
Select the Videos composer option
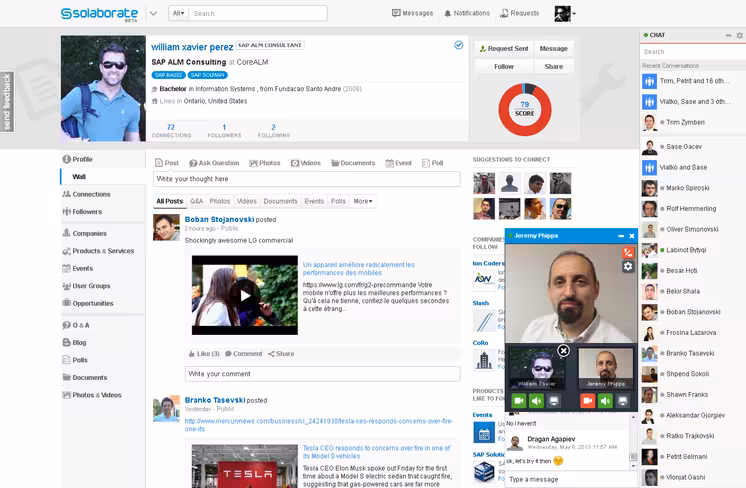[306, 163]
